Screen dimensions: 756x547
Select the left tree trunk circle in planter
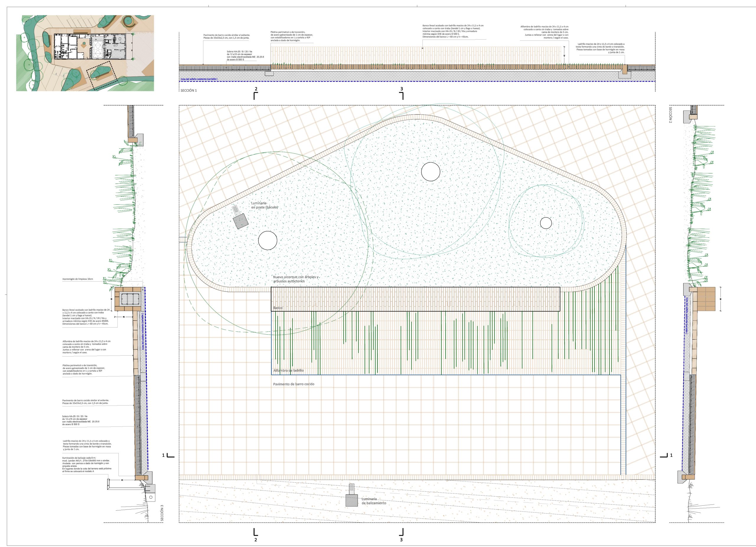[x=268, y=240]
